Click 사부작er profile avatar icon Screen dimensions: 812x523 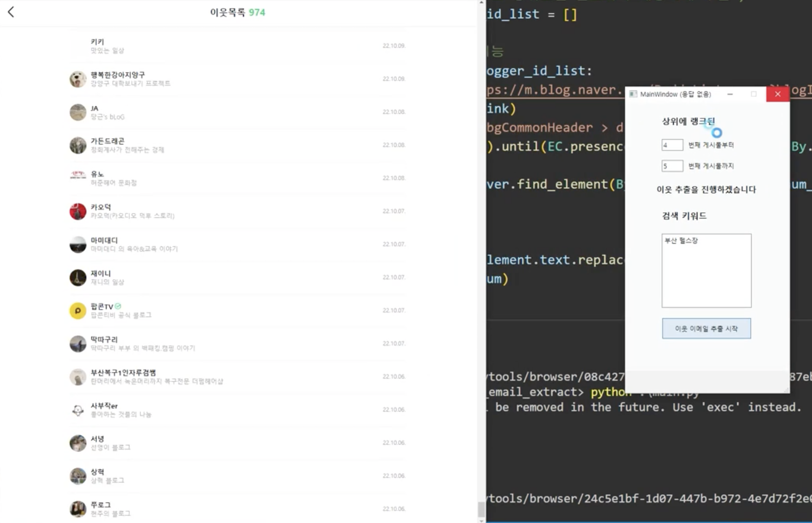[78, 410]
